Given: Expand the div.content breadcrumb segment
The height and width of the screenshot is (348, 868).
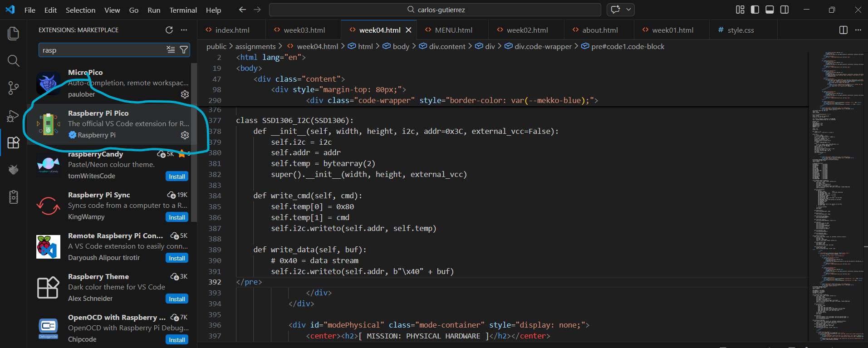Looking at the screenshot, I should pos(442,46).
